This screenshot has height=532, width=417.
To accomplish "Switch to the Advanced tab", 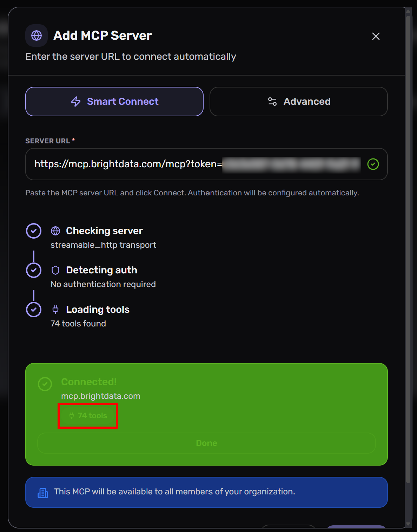I will [x=299, y=102].
